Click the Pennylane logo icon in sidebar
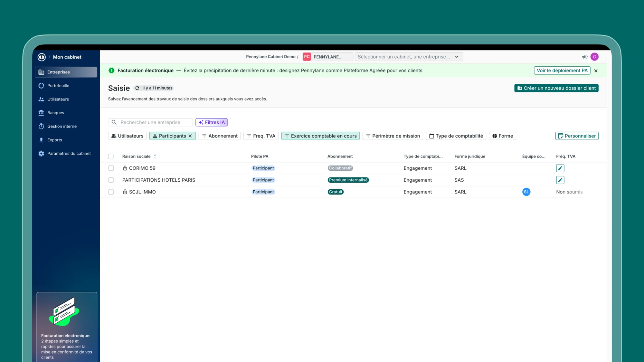Screen dimensions: 644x362 coord(42,57)
